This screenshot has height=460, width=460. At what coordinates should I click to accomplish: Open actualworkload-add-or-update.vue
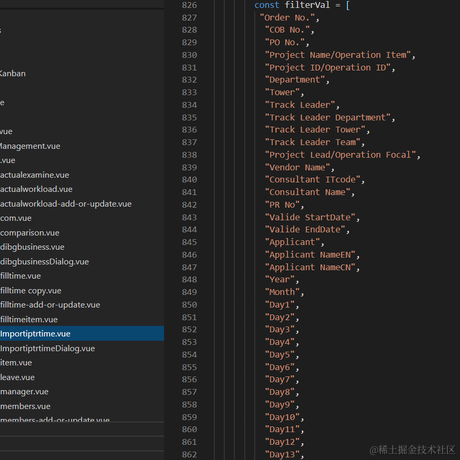pos(66,204)
